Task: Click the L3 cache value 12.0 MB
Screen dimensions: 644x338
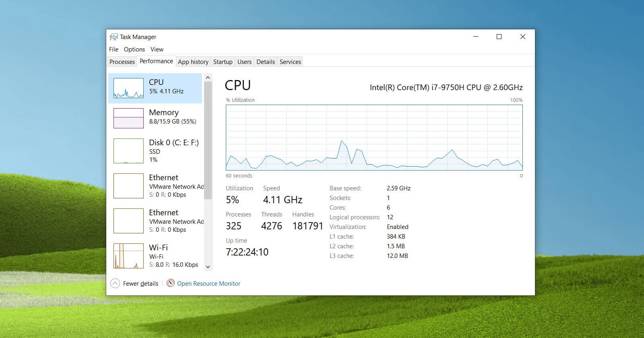Action: point(397,256)
